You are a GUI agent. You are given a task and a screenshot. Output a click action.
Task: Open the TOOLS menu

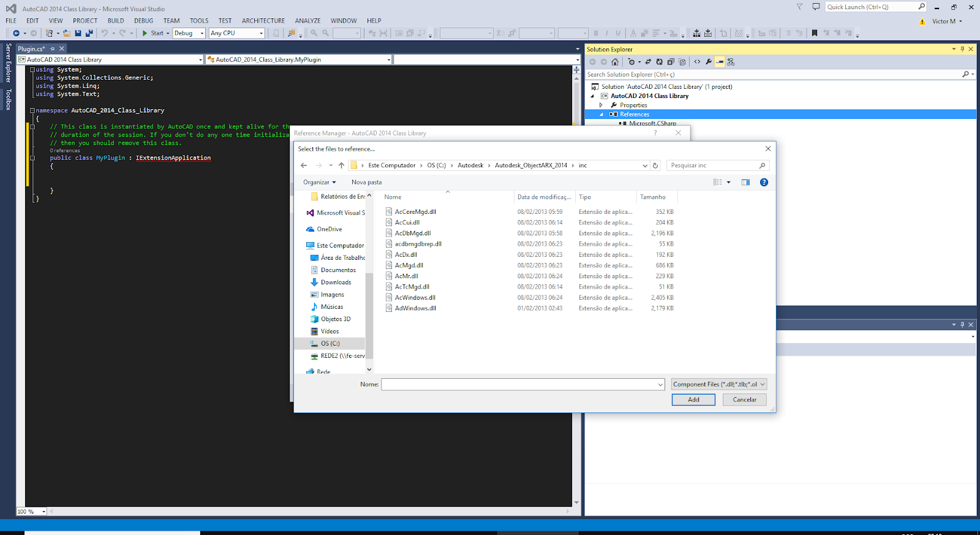[x=199, y=21]
